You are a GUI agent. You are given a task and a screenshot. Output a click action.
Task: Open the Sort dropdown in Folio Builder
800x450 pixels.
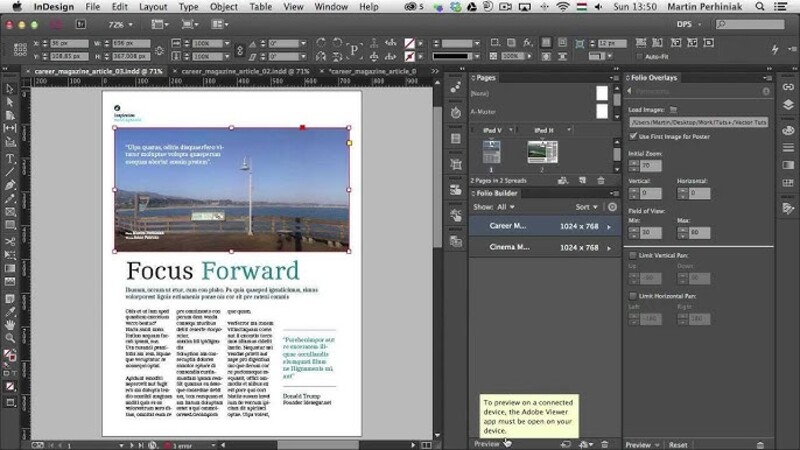tap(586, 207)
